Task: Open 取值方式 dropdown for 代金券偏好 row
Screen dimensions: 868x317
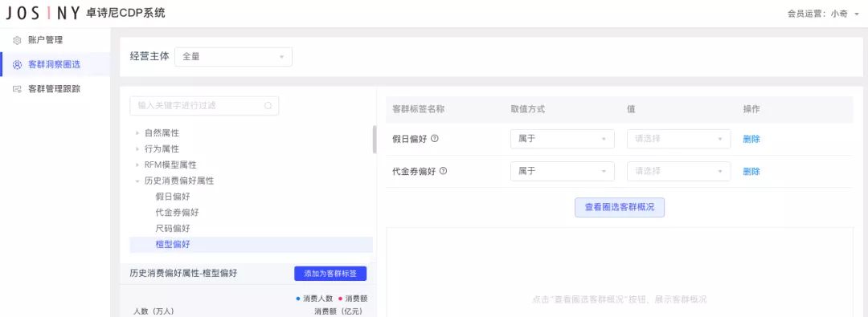Action: [x=563, y=171]
